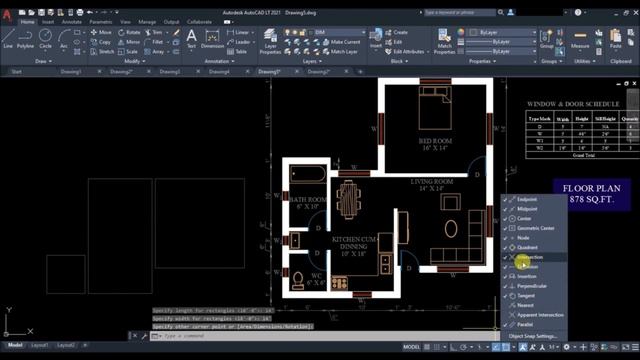Click the Paste icon
The image size is (640, 360).
[x=616, y=39]
